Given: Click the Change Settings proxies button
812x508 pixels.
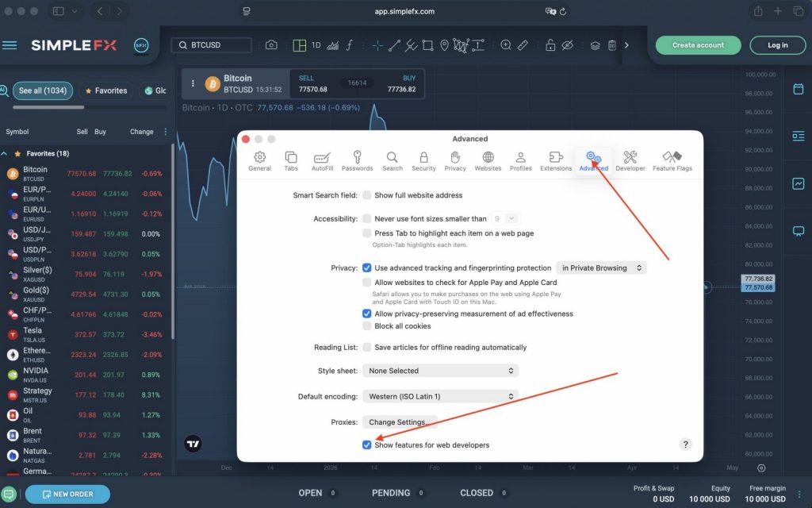Looking at the screenshot, I should 400,422.
